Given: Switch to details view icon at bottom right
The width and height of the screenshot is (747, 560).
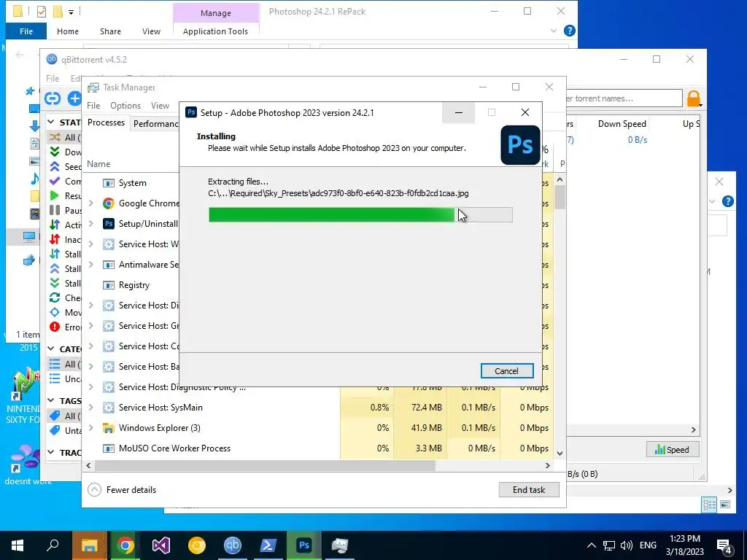Looking at the screenshot, I should tap(709, 505).
